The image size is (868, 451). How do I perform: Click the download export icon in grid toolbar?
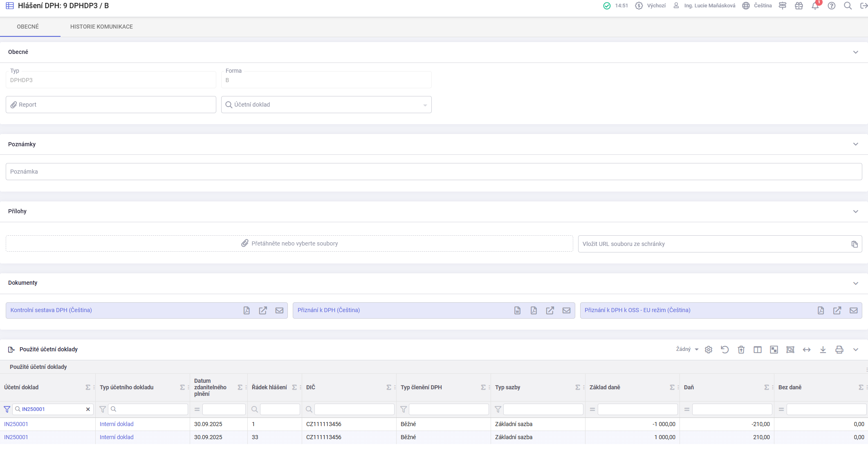[823, 350]
